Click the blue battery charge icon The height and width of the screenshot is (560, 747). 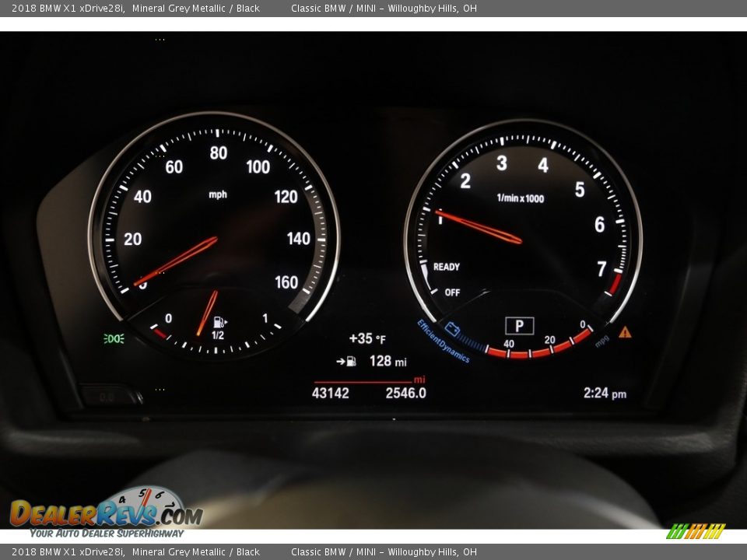[x=452, y=329]
